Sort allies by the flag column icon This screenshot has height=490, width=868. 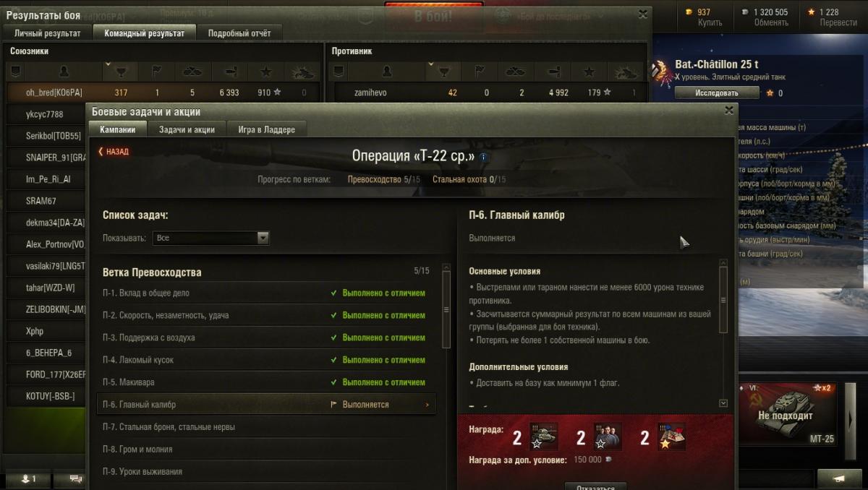tap(157, 72)
